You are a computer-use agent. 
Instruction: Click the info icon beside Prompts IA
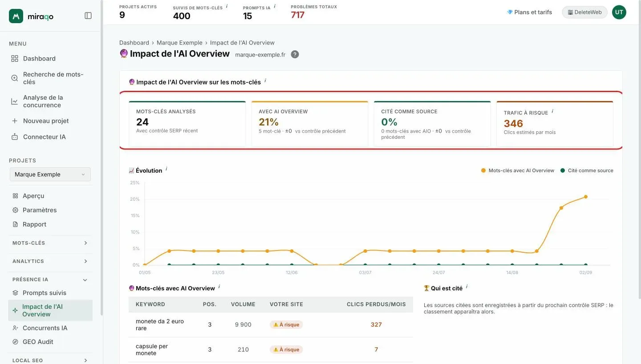point(275,6)
